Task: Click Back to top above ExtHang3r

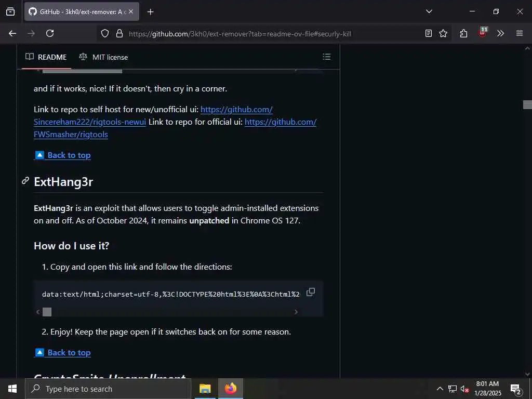Action: tap(63, 155)
